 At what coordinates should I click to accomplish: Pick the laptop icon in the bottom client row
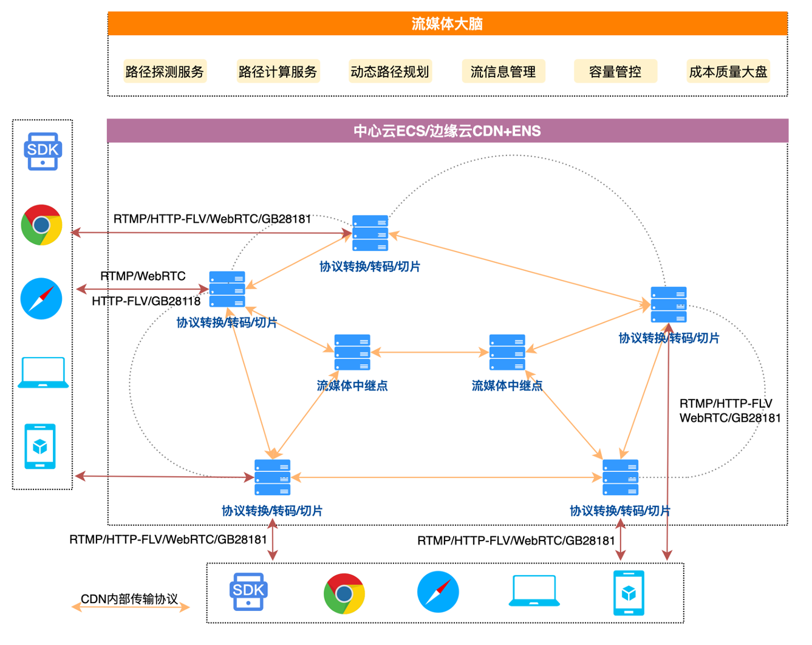click(x=534, y=591)
